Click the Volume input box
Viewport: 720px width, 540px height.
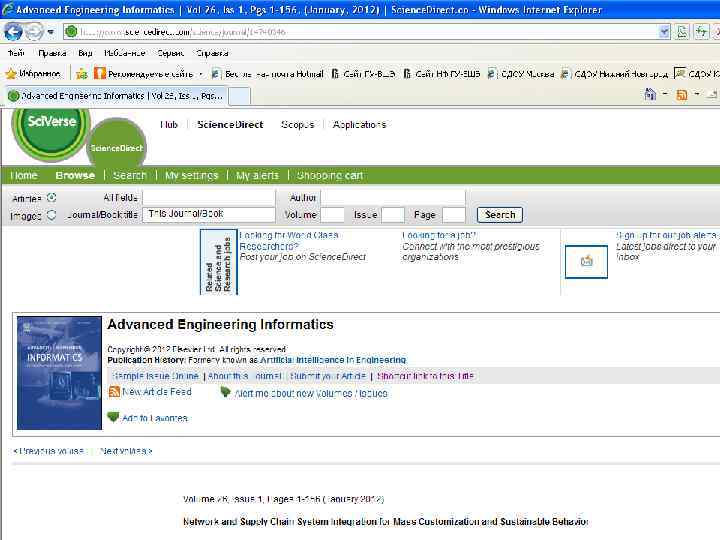pos(332,214)
